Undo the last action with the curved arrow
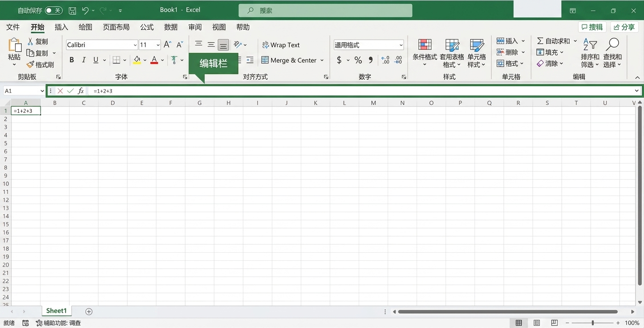This screenshot has height=328, width=644. click(x=85, y=10)
